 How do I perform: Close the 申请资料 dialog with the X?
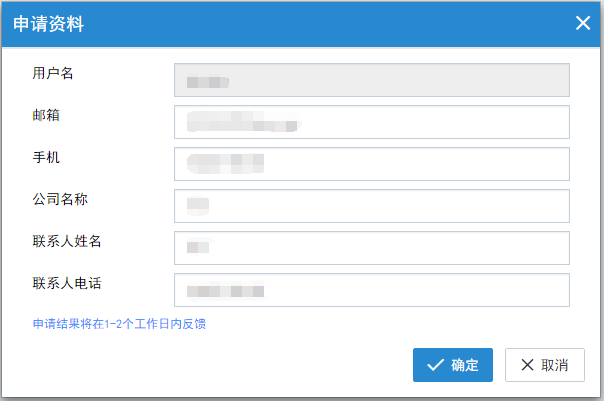582,23
